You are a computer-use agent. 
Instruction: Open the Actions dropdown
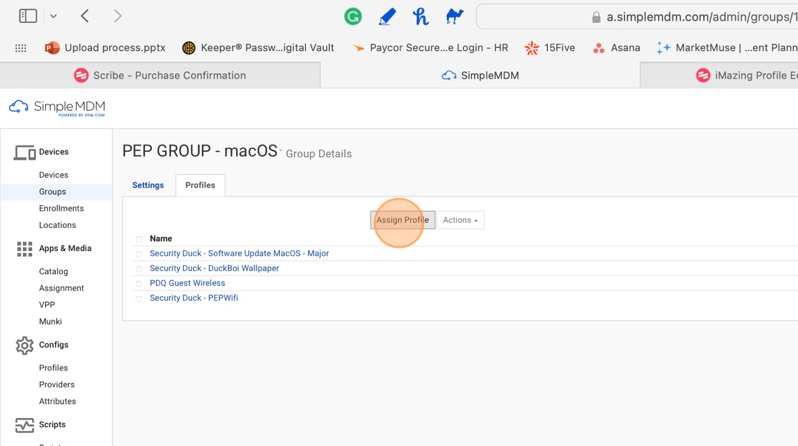tap(460, 220)
